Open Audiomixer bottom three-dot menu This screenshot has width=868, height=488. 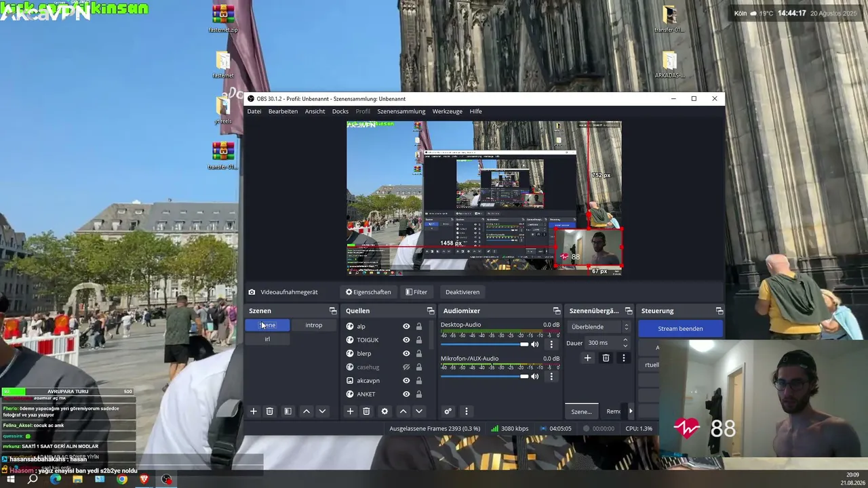point(466,411)
